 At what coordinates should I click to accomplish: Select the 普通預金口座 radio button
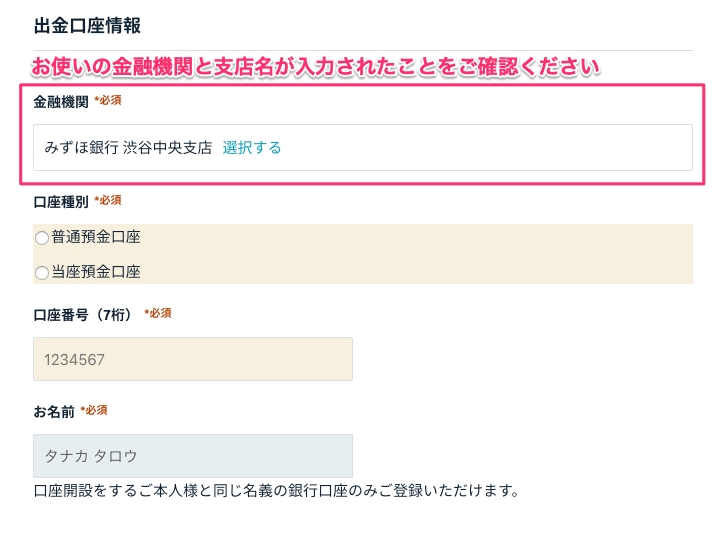[x=42, y=238]
